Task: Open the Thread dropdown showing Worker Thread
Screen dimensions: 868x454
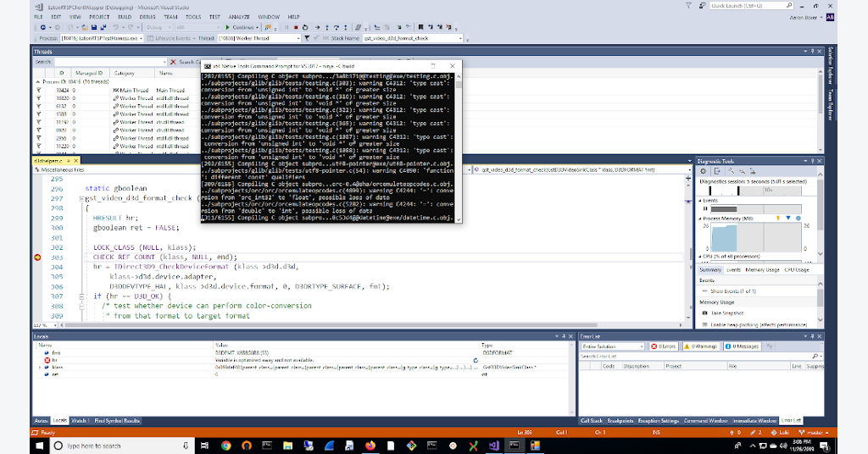Action: point(258,38)
